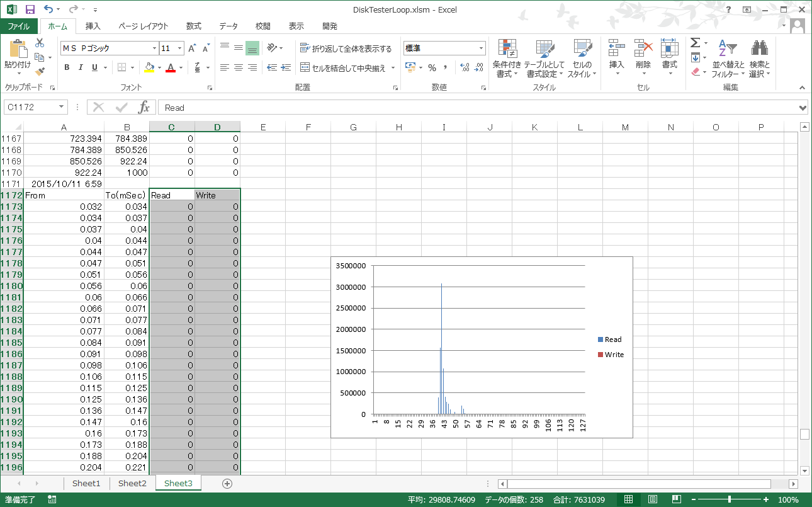Toggle italic formatting
Viewport: 812px width, 507px height.
point(81,67)
